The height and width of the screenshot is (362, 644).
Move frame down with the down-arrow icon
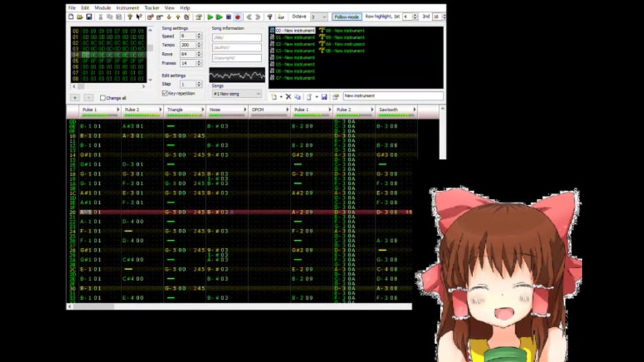[169, 17]
